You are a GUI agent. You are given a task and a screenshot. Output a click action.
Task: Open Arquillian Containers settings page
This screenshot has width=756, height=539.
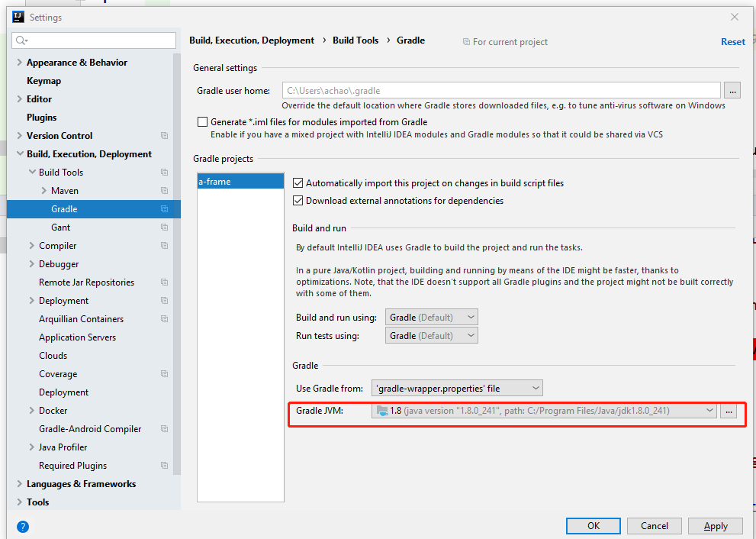coord(81,319)
